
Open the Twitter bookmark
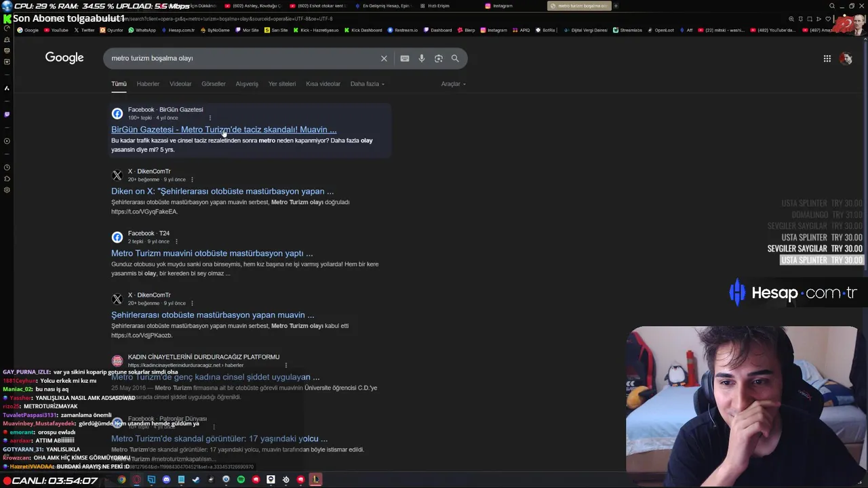tap(84, 30)
